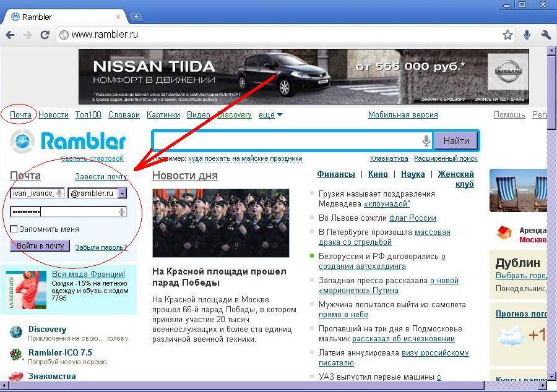
Task: Click the Nissan logo in the banner
Action: (x=507, y=72)
